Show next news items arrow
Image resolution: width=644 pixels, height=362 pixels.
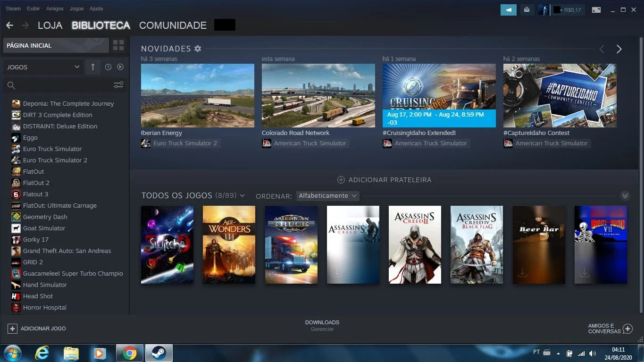click(x=619, y=49)
